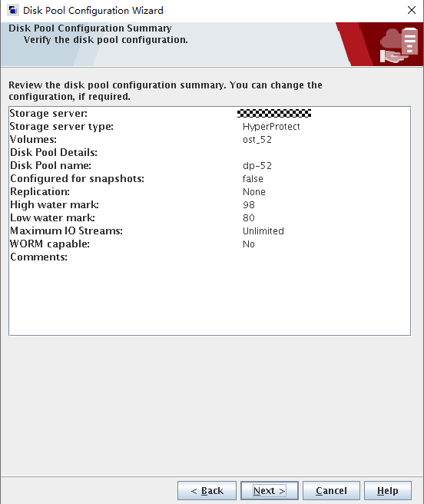Go back with the Back button
The image size is (424, 504).
(x=207, y=490)
